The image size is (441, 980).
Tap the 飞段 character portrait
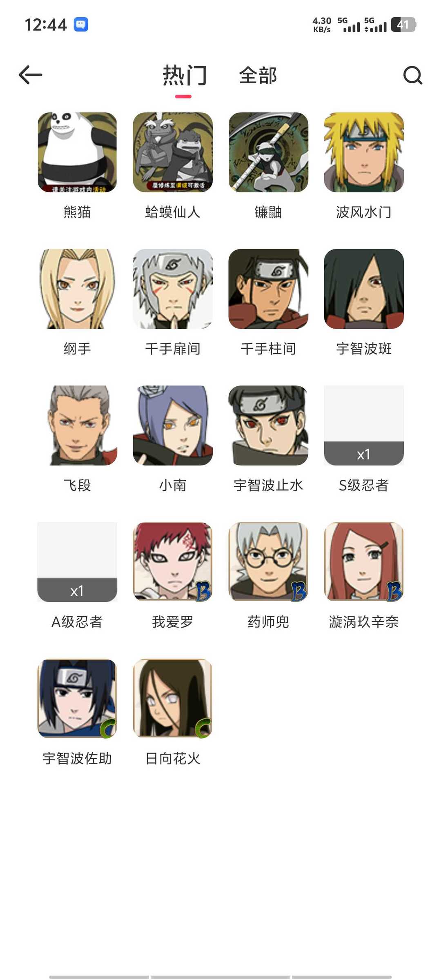pos(77,425)
